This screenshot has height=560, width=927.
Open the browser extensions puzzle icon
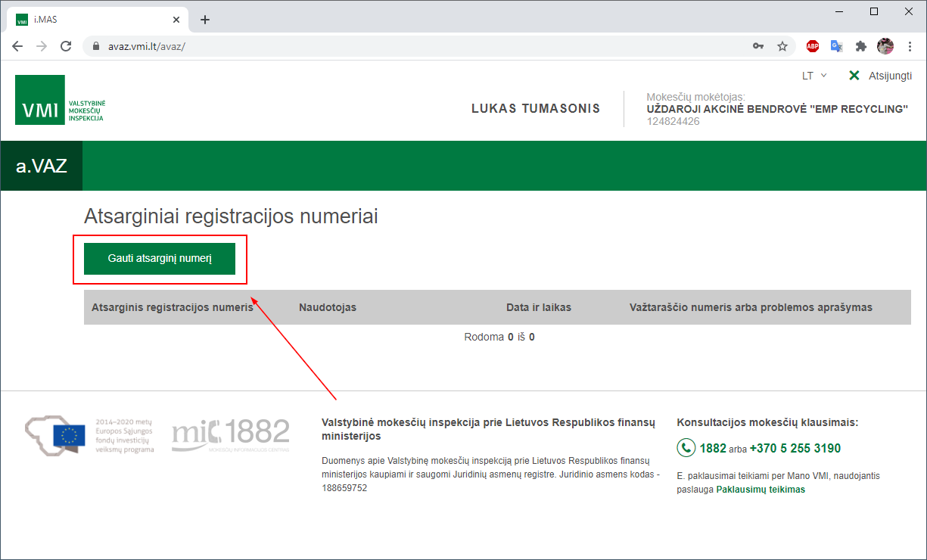coord(860,46)
